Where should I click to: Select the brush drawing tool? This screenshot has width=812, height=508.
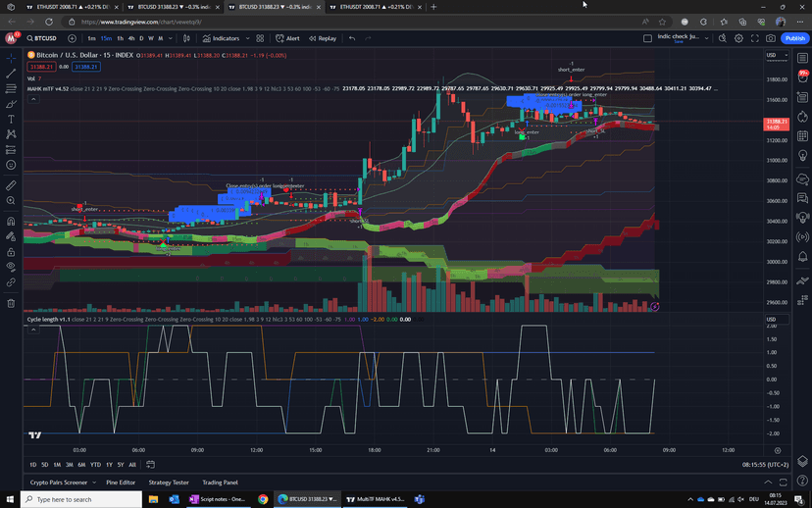[x=11, y=104]
